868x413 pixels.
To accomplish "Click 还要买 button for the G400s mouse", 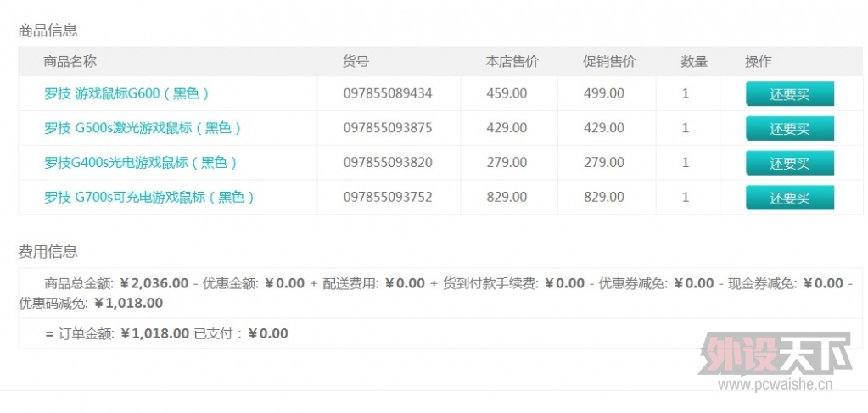I will [790, 163].
